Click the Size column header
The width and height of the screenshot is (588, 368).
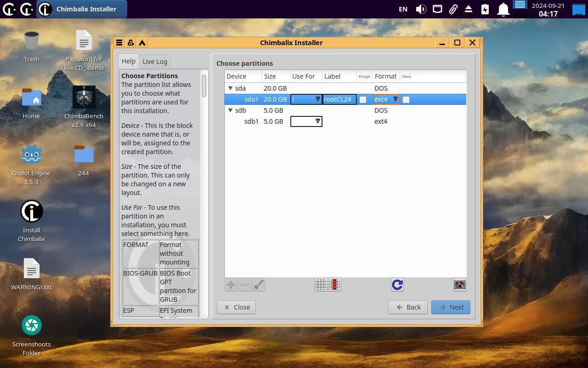276,76
